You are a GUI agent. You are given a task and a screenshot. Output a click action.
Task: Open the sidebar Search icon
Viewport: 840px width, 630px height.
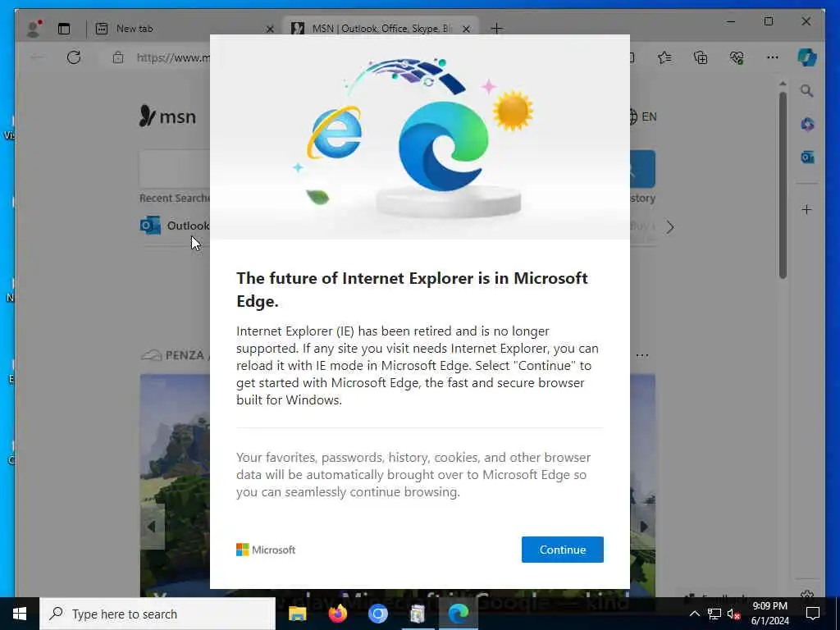807,91
